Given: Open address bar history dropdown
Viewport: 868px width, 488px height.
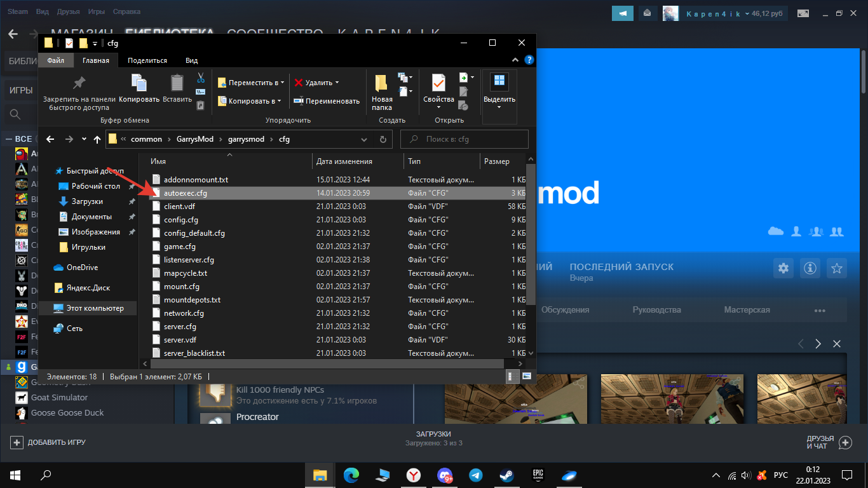Looking at the screenshot, I should point(364,139).
